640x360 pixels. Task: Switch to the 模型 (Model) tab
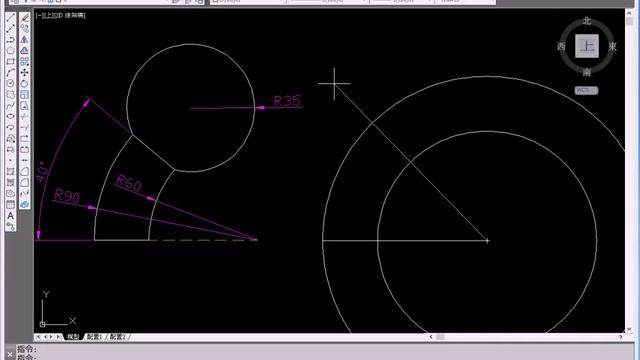(x=73, y=337)
